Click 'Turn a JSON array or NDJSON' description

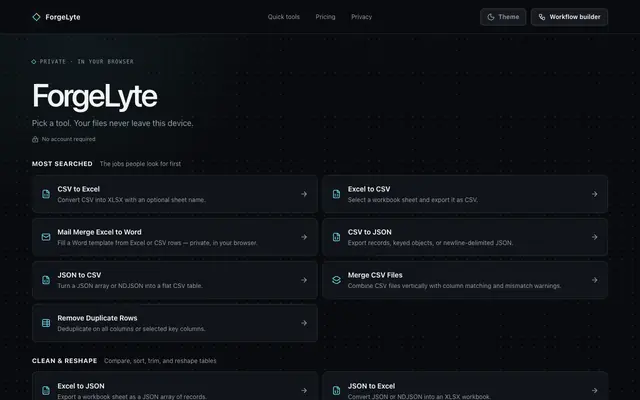[x=130, y=286]
